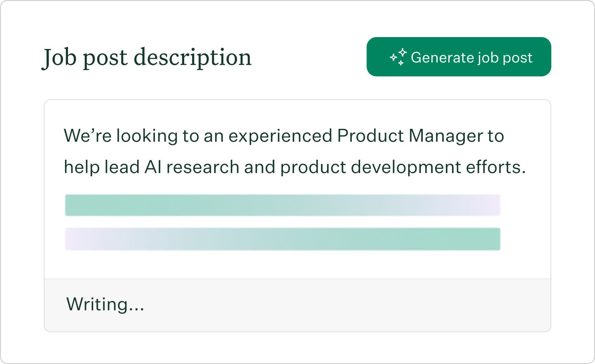This screenshot has height=364, width=595.
Task: Click the word "research" in the description
Action: 203,168
